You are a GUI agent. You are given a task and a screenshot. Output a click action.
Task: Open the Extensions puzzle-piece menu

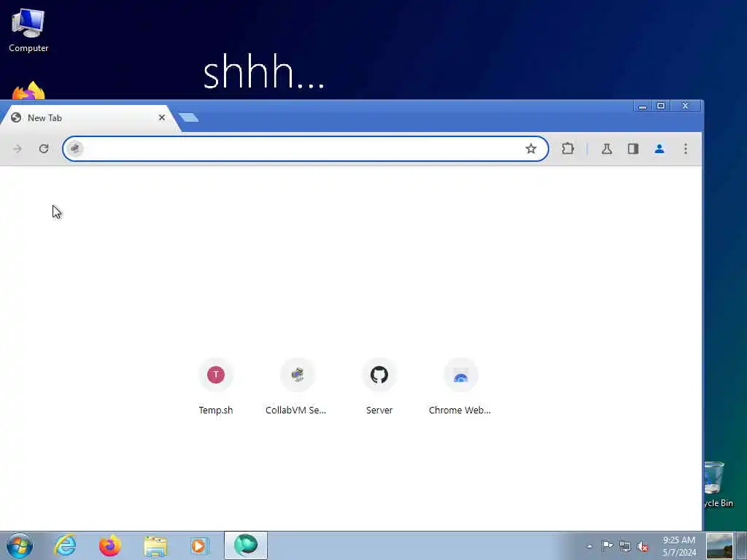click(568, 149)
